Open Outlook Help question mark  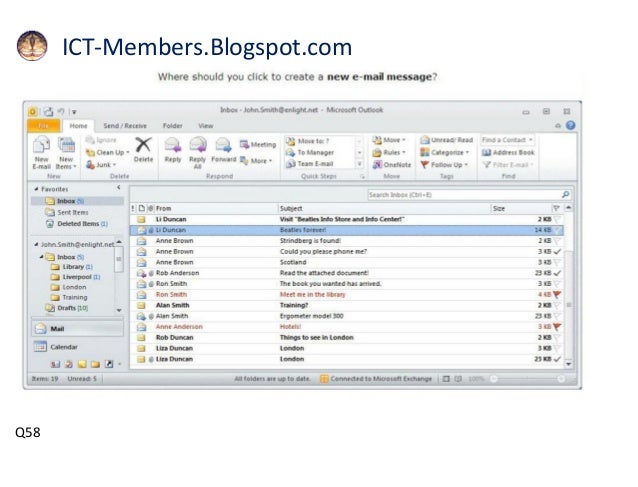(570, 125)
